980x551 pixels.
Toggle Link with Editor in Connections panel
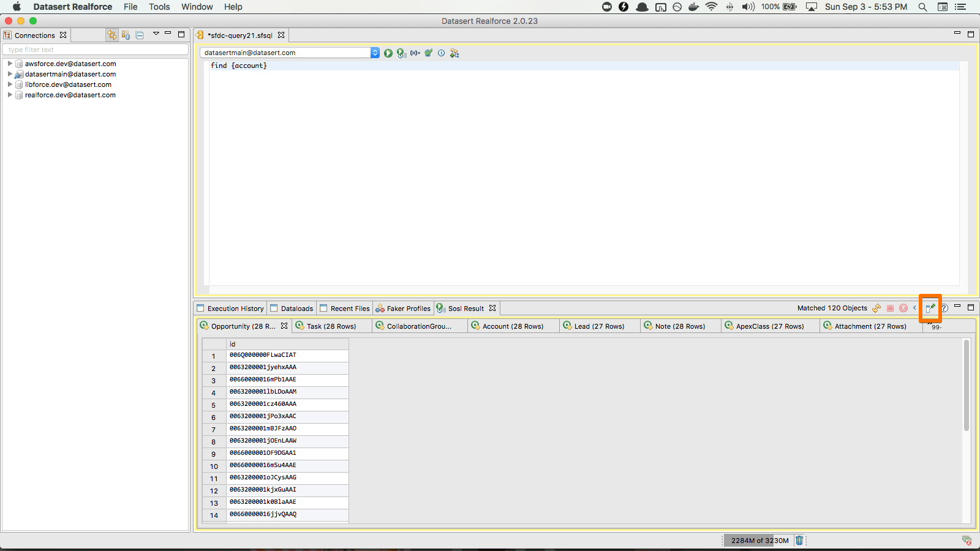pos(111,36)
